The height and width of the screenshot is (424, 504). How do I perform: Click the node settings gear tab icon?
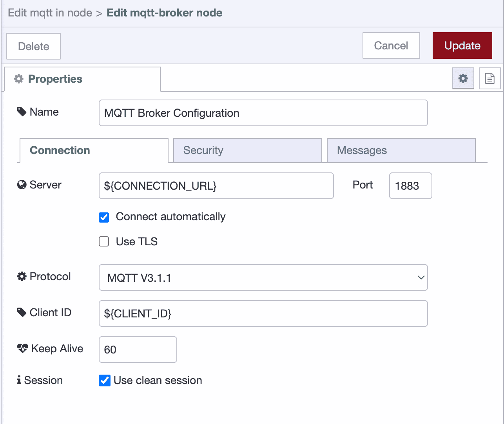tap(463, 78)
